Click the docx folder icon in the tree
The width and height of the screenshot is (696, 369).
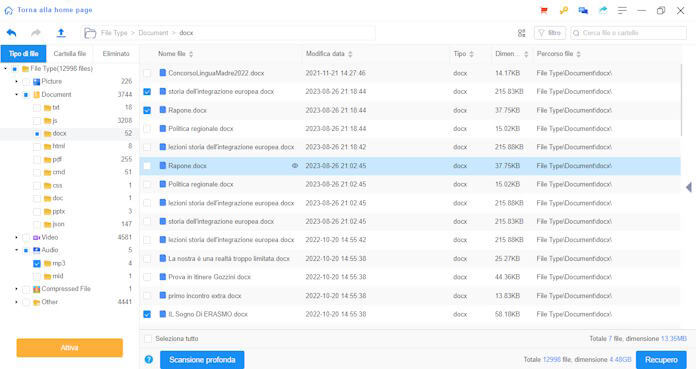pyautogui.click(x=47, y=134)
